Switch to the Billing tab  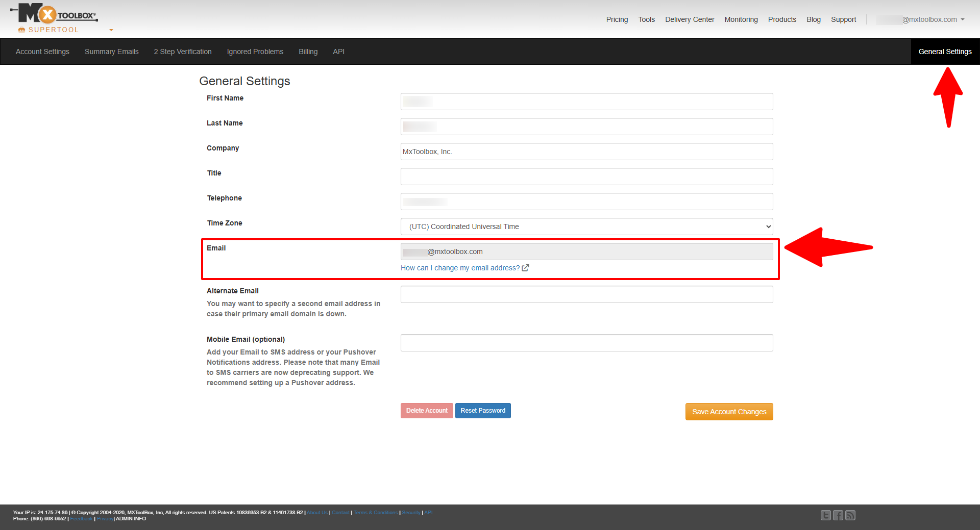pos(308,52)
